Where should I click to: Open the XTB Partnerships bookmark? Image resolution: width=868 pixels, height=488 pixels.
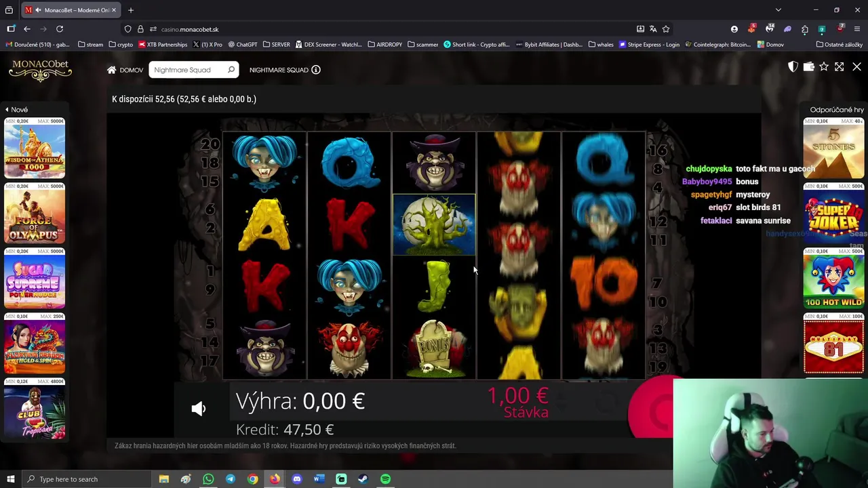163,45
